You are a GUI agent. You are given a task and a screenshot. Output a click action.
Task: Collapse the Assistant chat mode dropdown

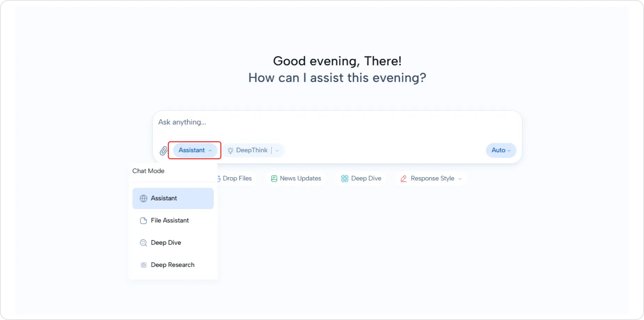point(194,150)
